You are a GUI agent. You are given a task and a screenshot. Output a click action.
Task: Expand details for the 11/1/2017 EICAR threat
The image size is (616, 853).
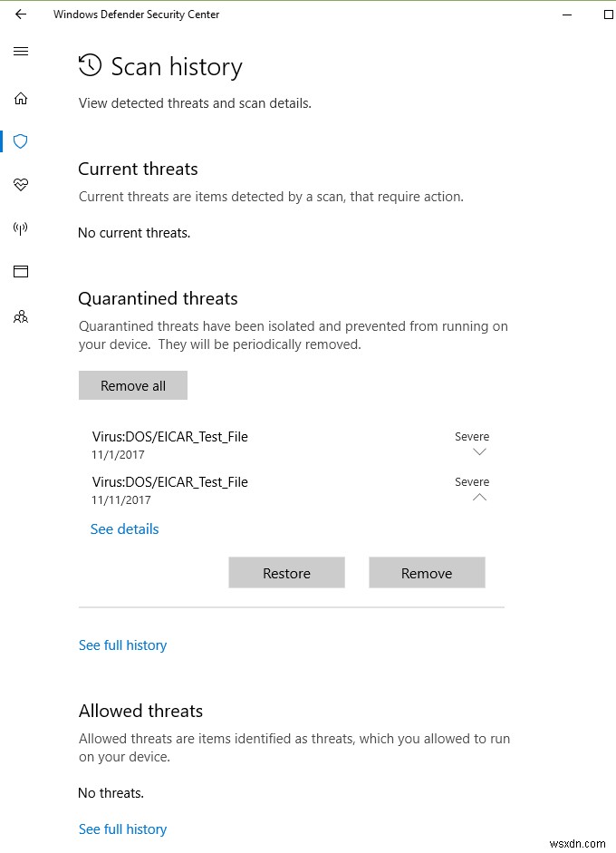(x=479, y=452)
